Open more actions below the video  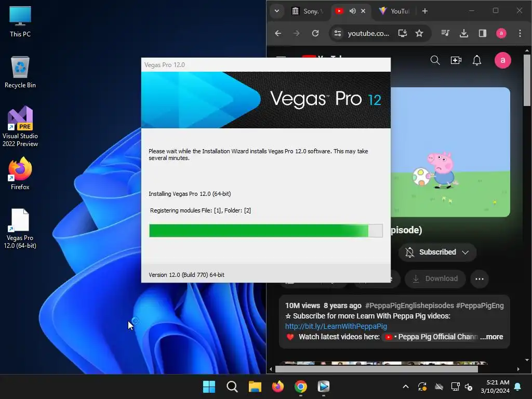[x=480, y=279]
